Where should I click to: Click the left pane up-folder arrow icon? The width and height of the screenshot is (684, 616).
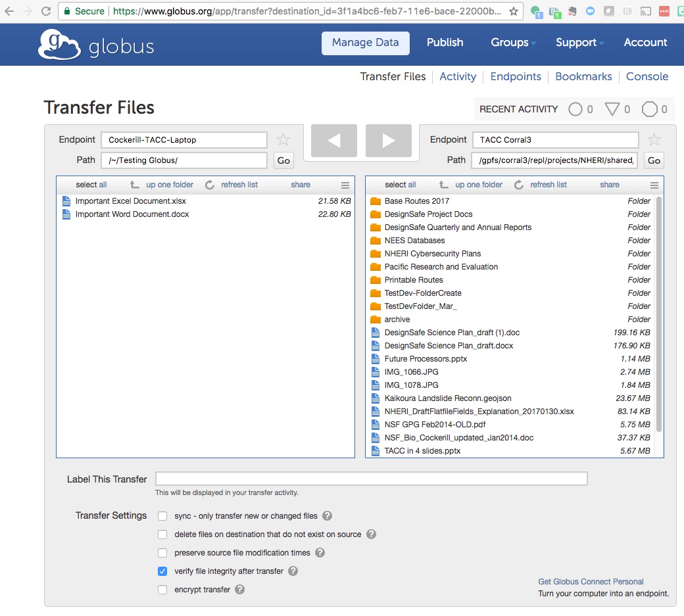(x=135, y=185)
